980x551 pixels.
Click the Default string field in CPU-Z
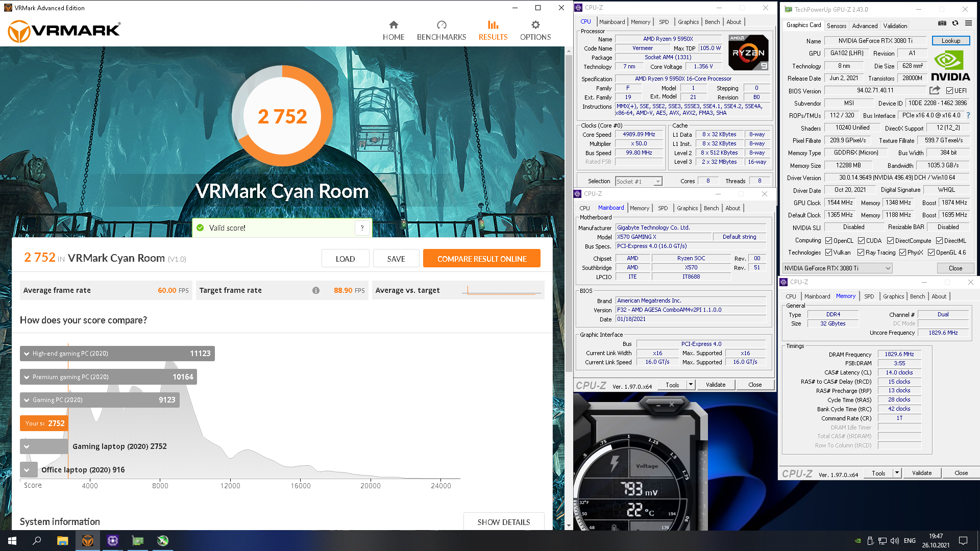point(739,237)
